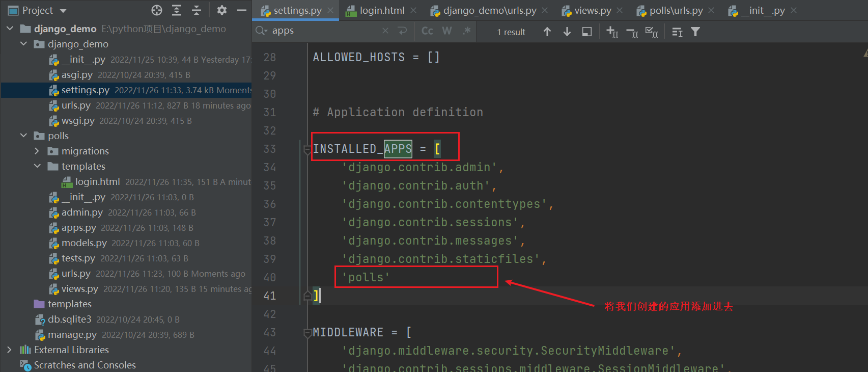Open the search filter funnel
The width and height of the screenshot is (868, 372).
point(695,32)
